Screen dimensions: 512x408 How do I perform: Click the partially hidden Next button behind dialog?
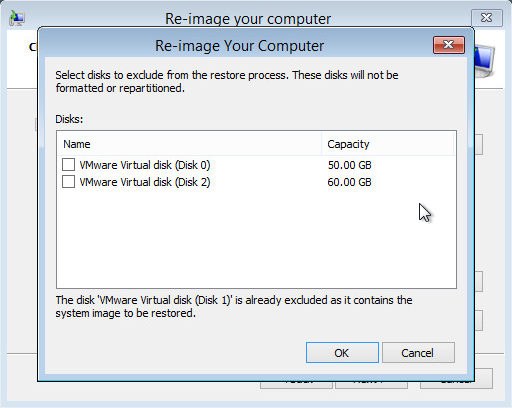371,385
